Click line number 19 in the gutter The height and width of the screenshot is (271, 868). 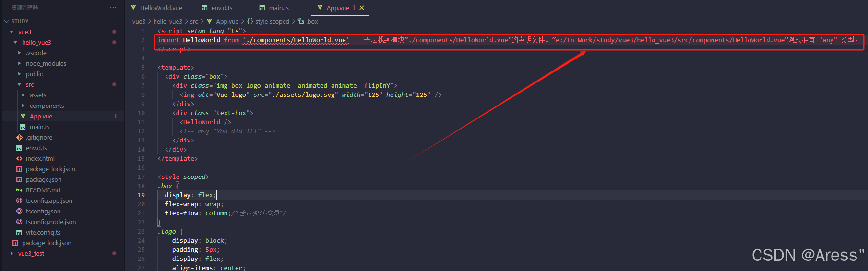(x=141, y=195)
